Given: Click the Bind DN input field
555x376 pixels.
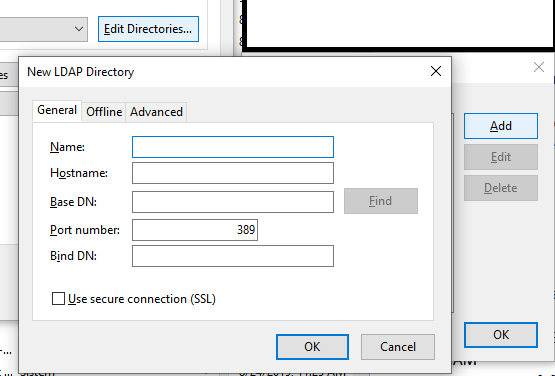Looking at the screenshot, I should click(x=233, y=256).
